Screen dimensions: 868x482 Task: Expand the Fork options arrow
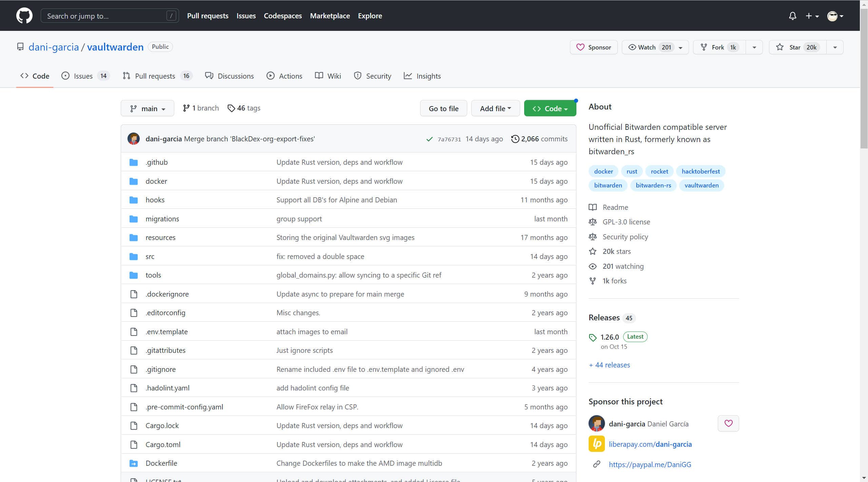754,47
